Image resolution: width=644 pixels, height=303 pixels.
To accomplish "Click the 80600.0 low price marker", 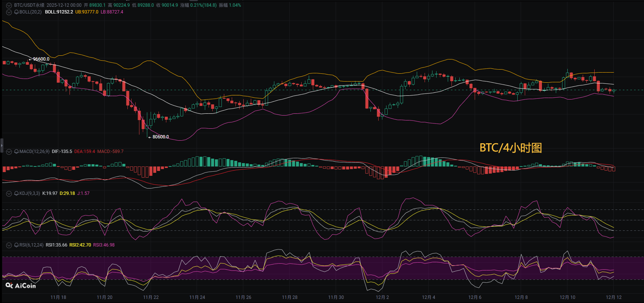I will (x=160, y=137).
